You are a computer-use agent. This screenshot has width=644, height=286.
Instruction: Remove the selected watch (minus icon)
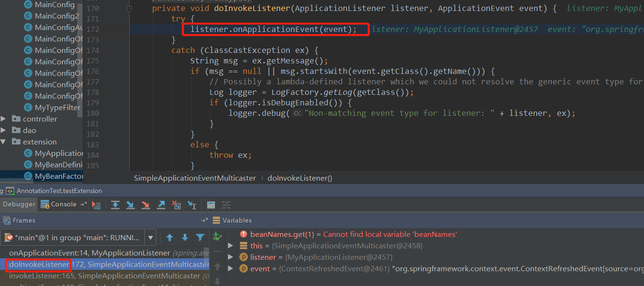(x=217, y=251)
